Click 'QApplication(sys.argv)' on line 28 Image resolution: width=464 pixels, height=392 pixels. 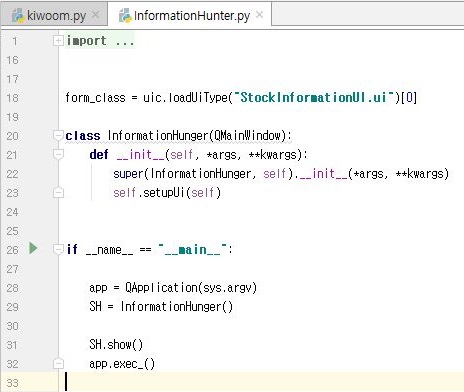pos(191,288)
